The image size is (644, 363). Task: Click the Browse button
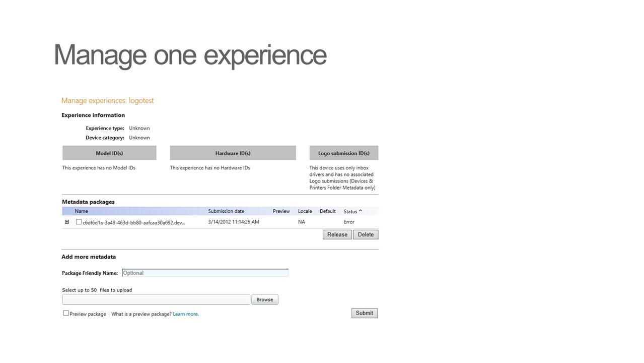click(x=265, y=299)
